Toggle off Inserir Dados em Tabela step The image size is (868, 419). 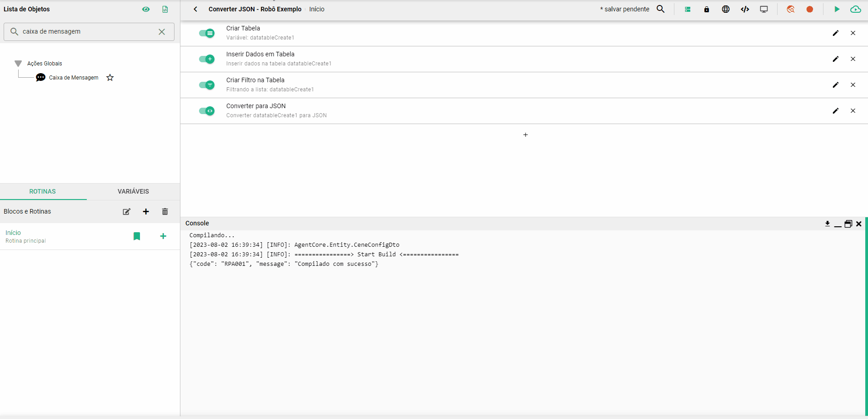pyautogui.click(x=207, y=59)
